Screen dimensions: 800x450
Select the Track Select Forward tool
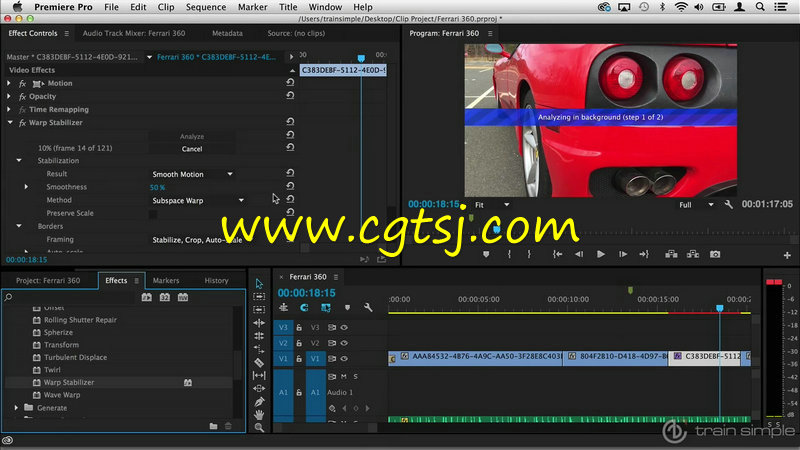pyautogui.click(x=259, y=296)
